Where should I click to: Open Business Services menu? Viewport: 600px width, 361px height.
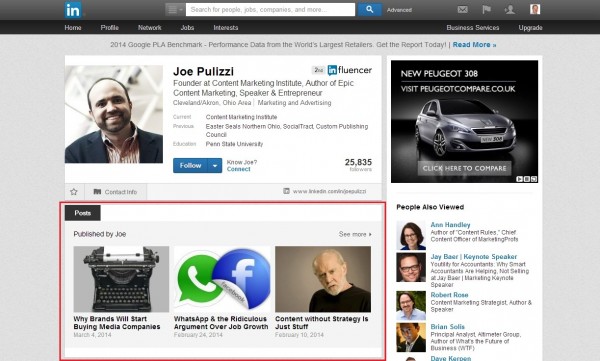[x=473, y=28]
